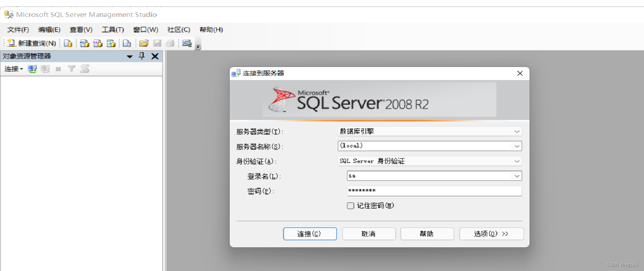Open the 编辑(E) menu
This screenshot has width=644, height=271.
pos(49,29)
